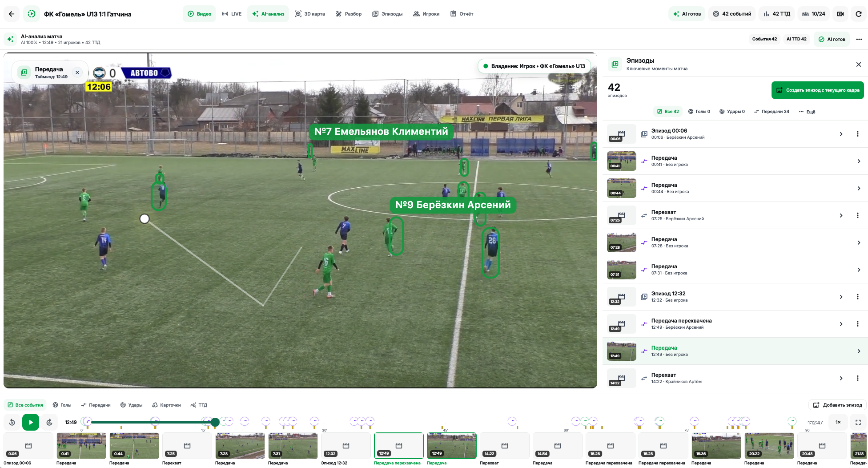Rewind playback with the back-skip icon
Viewport: 868px width, 468px height.
12,422
